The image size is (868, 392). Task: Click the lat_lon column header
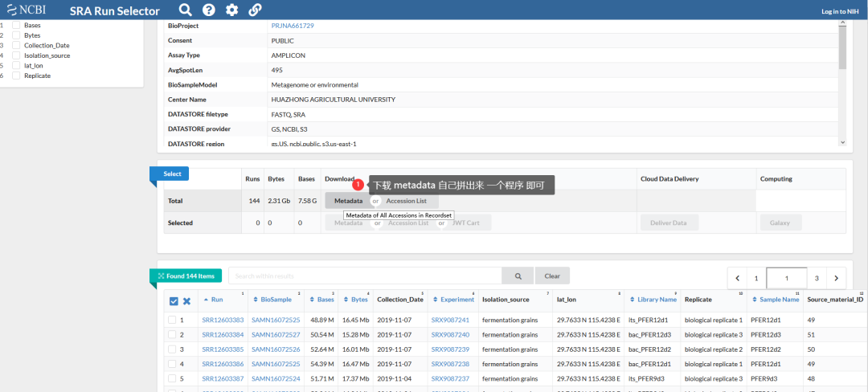[x=567, y=299]
